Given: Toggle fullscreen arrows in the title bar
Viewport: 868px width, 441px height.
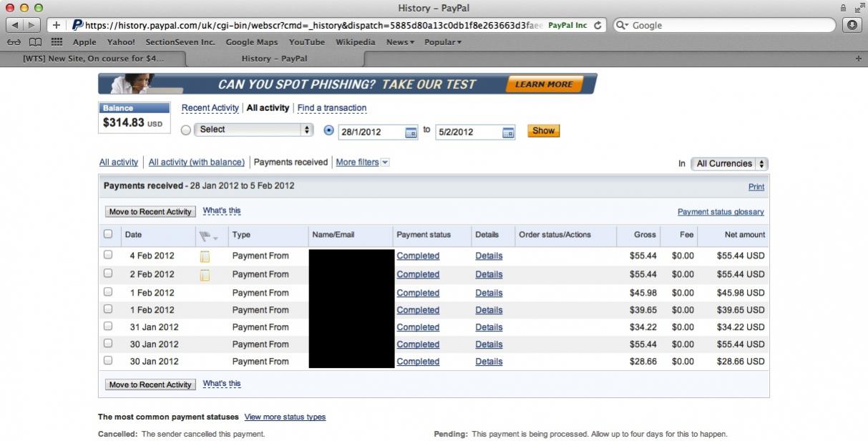Looking at the screenshot, I should 859,8.
